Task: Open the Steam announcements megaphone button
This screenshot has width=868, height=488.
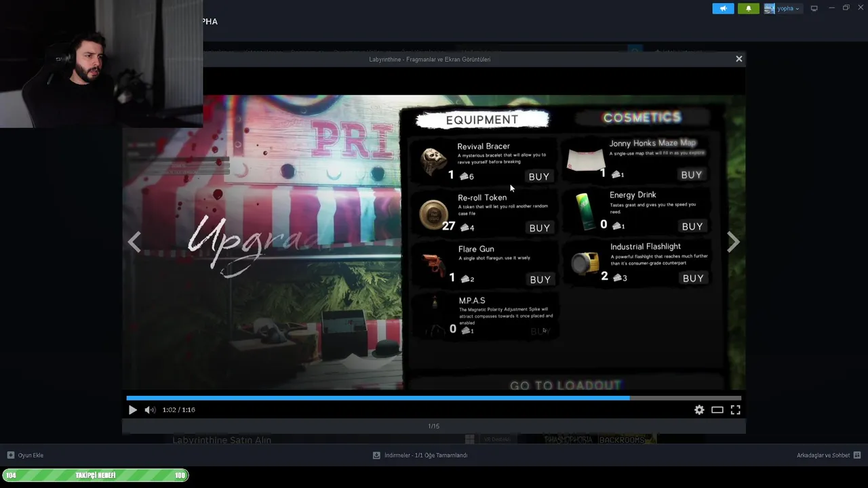Action: (x=723, y=8)
